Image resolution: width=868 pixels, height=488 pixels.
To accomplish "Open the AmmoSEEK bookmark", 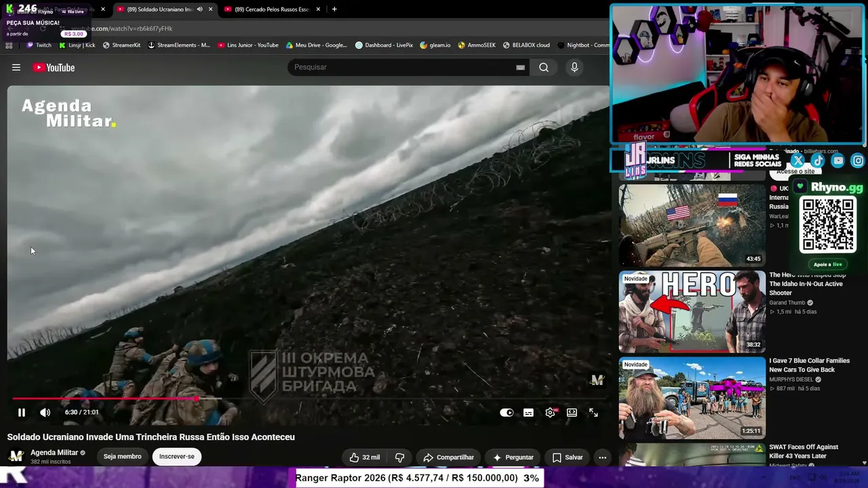I will coord(477,45).
